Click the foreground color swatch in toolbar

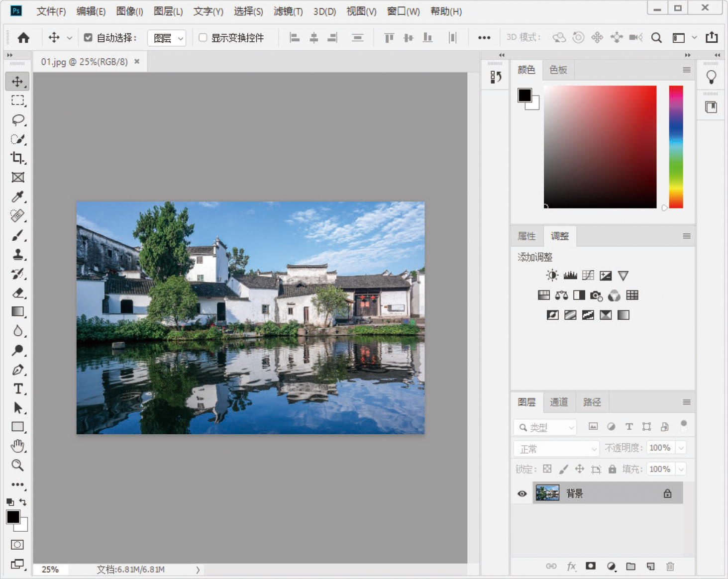13,517
